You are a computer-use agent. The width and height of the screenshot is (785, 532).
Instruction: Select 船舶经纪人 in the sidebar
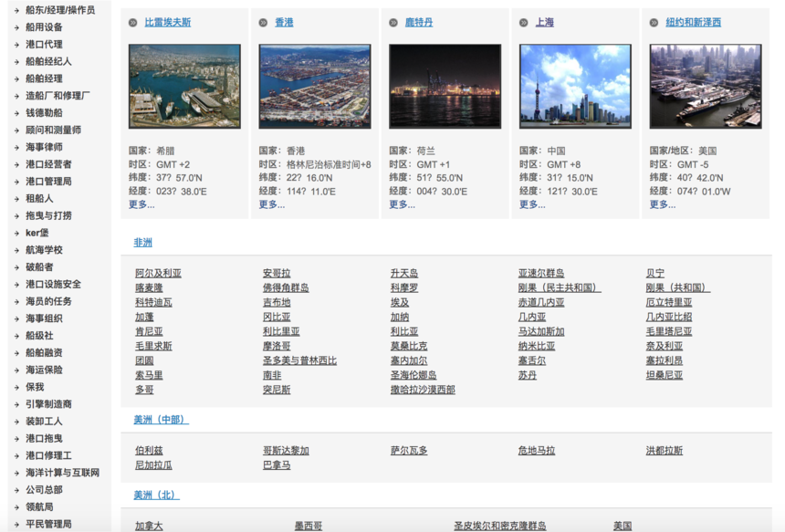(x=48, y=61)
